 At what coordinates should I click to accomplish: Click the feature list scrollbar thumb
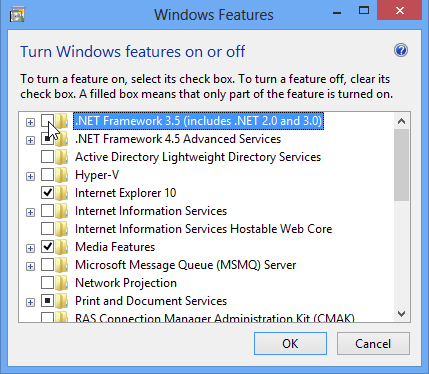[x=402, y=165]
